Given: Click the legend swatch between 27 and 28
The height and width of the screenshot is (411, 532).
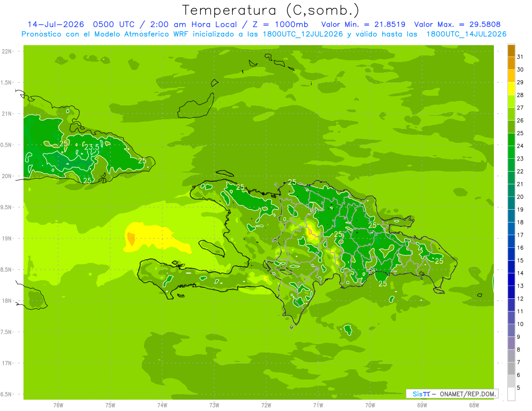Looking at the screenshot, I should click(511, 101).
